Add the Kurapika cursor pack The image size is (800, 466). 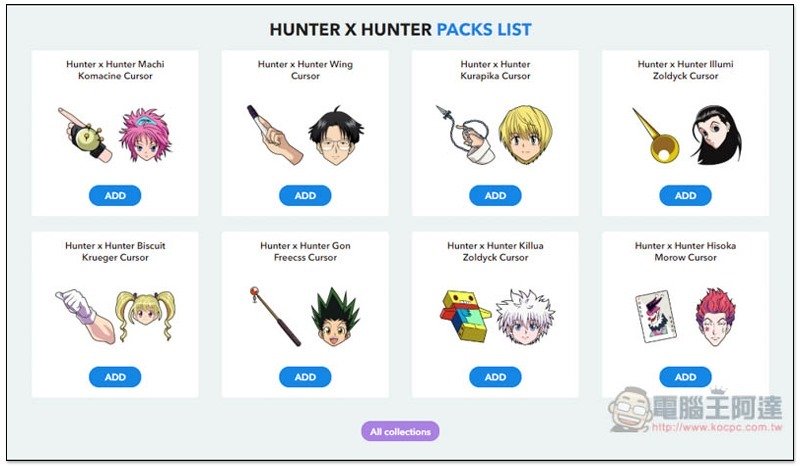(x=495, y=195)
